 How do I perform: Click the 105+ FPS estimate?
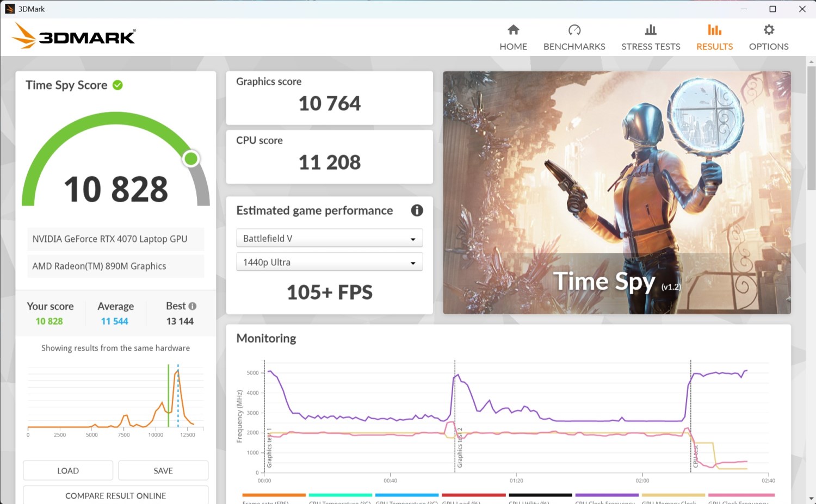click(329, 293)
